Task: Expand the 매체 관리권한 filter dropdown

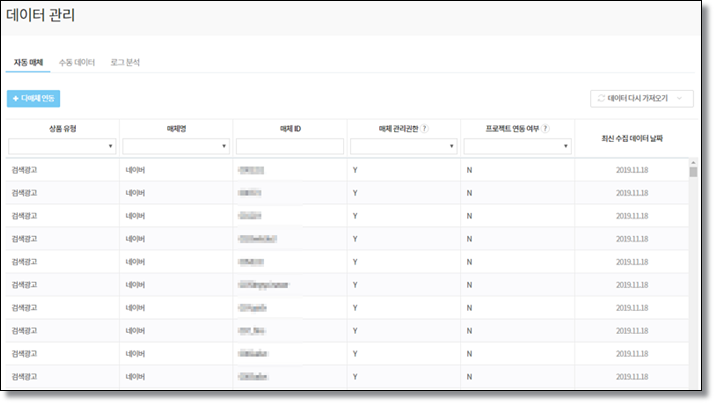Action: [403, 146]
